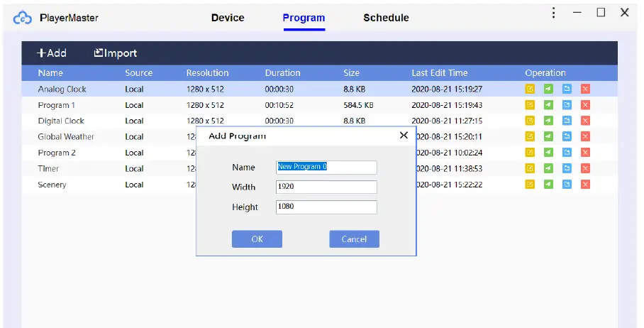Edit Digital Clock using the yellow icon
The image size is (644, 328).
530,121
